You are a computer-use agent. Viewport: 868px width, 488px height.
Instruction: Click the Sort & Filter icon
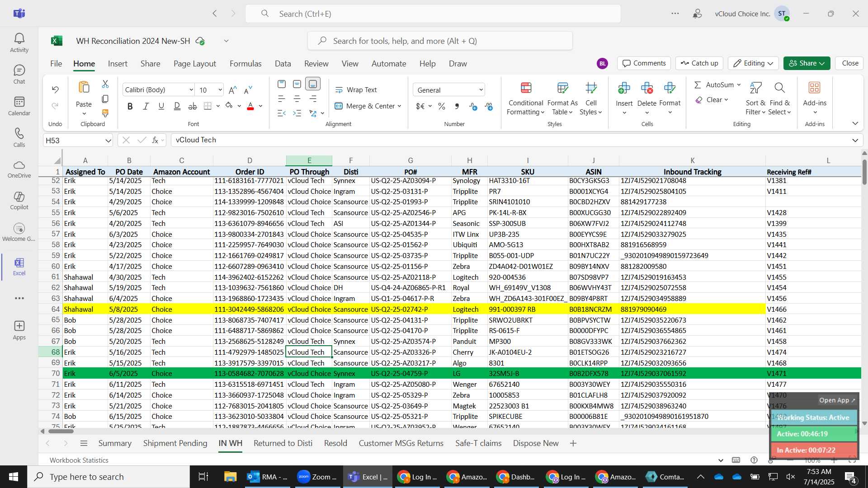(755, 88)
